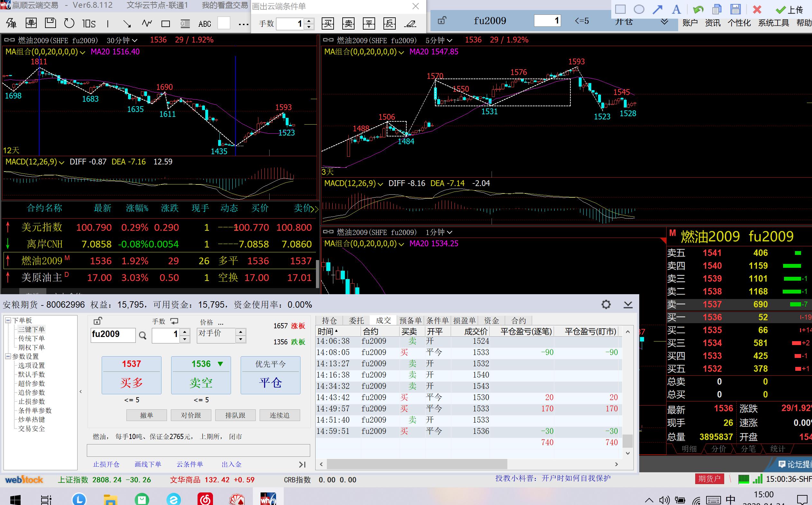Image resolution: width=812 pixels, height=505 pixels.
Task: Open the gear settings icon in trade panel
Action: point(606,304)
